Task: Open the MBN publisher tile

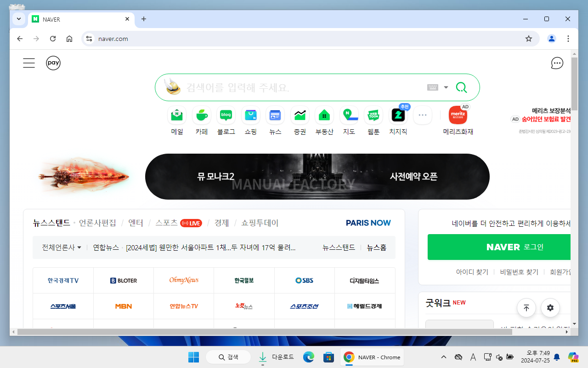Action: click(124, 306)
